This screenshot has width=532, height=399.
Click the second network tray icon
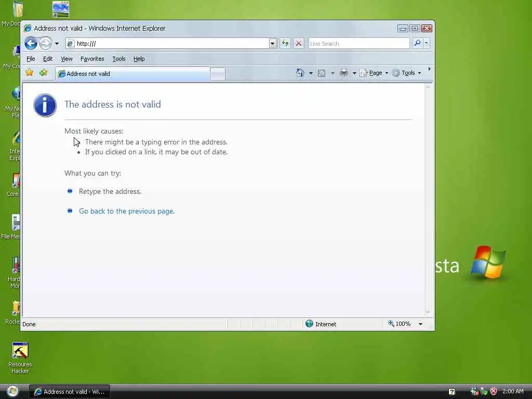click(484, 392)
